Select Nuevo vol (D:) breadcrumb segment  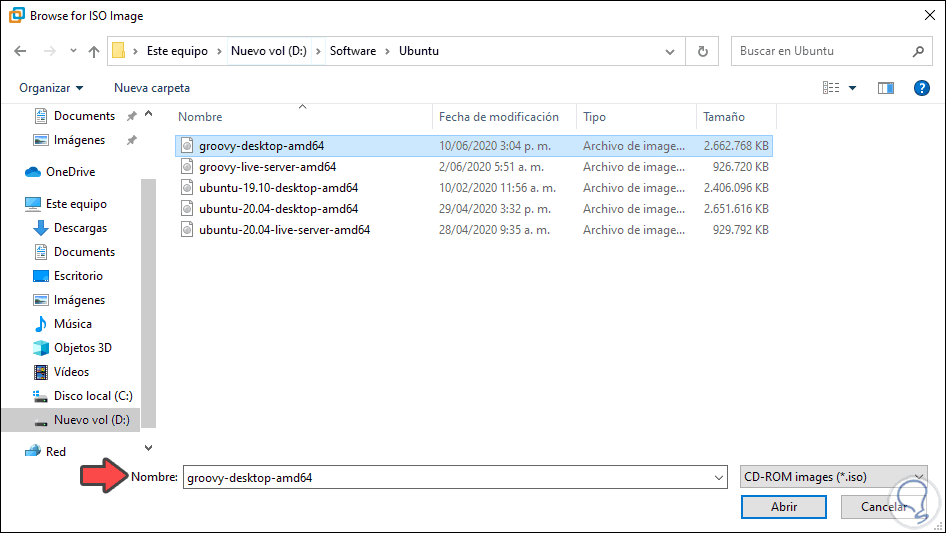(x=268, y=51)
